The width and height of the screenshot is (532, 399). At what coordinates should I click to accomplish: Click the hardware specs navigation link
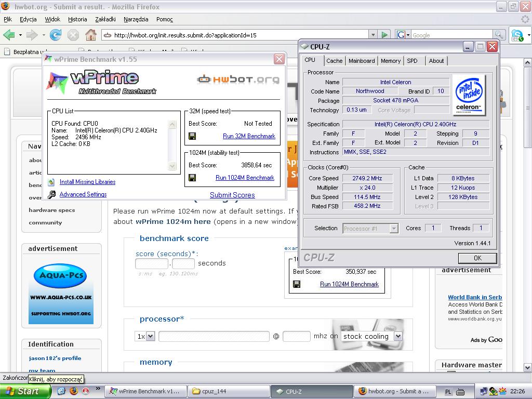click(52, 210)
